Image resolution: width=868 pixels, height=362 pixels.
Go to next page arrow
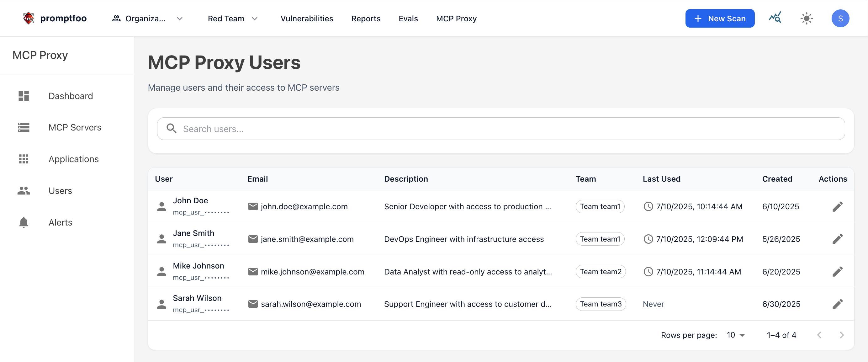click(x=841, y=335)
